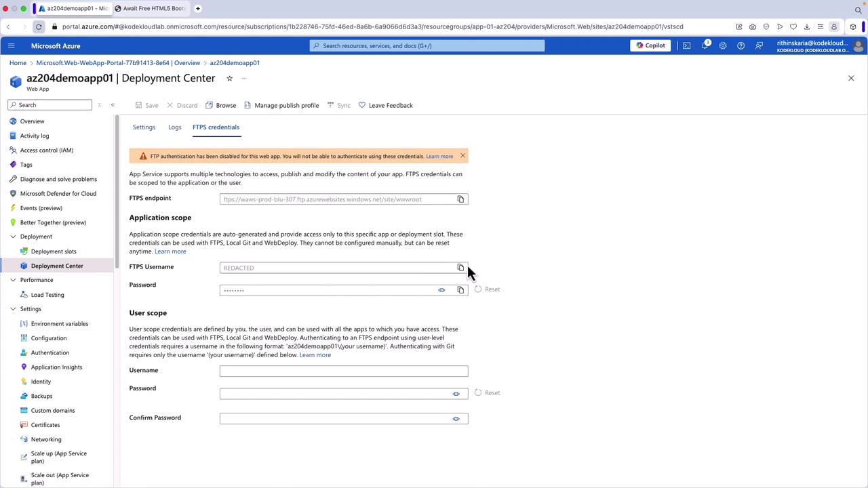Dismiss the FTP authentication warning banner

click(462, 156)
